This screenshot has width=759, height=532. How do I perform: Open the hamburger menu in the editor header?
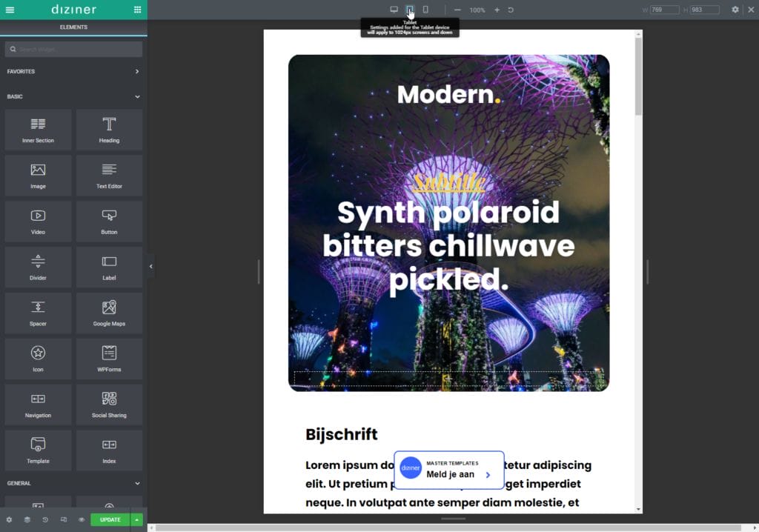(x=10, y=10)
